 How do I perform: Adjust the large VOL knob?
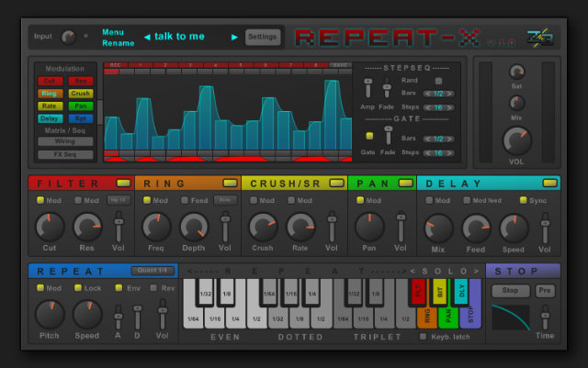pos(516,140)
